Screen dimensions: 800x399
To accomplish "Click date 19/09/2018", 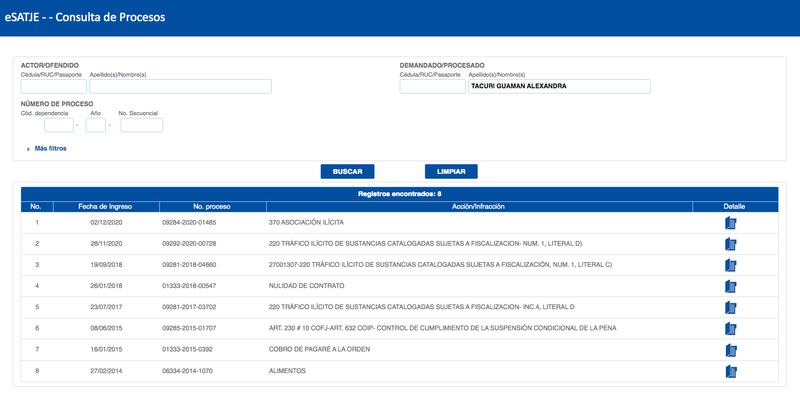I will pos(106,265).
